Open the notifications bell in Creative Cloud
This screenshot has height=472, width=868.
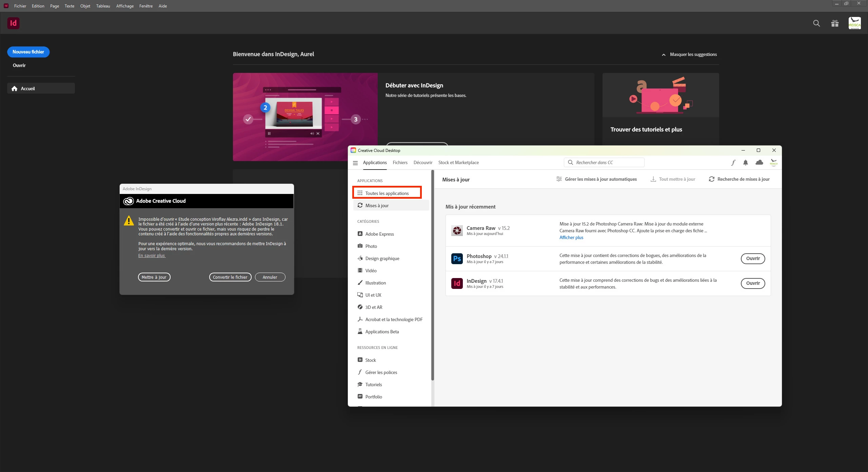pos(745,162)
